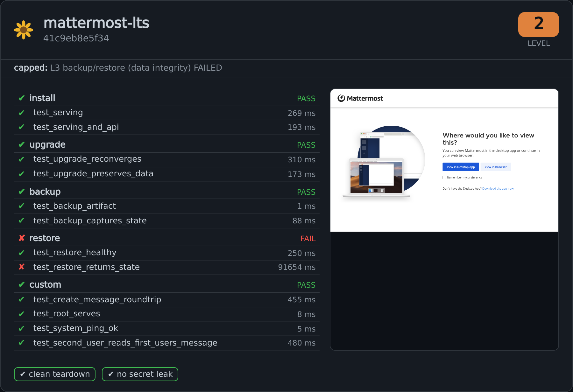Screen dimensions: 573x392
Task: Select the test_create_message_roundtrip row
Action: tap(167, 300)
